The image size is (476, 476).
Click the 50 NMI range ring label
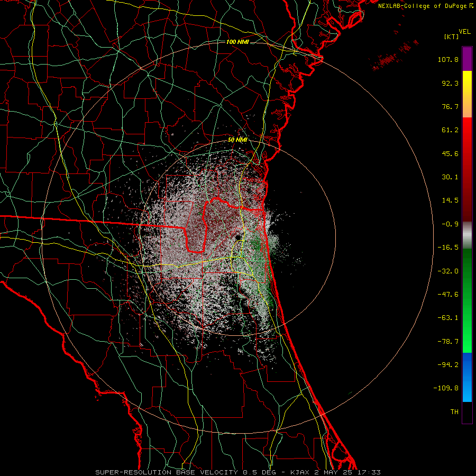237,140
